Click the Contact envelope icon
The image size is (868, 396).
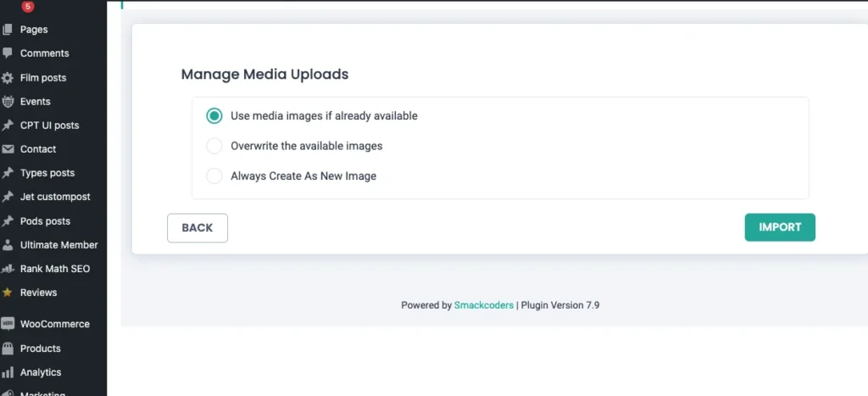(x=8, y=149)
